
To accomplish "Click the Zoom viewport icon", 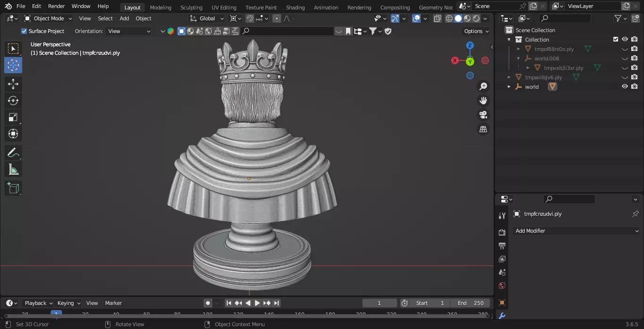I will (x=483, y=86).
